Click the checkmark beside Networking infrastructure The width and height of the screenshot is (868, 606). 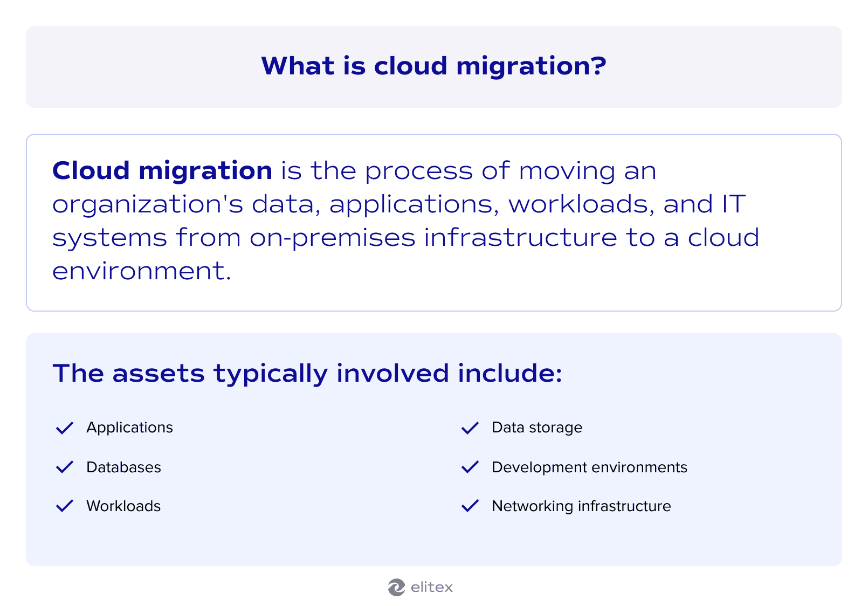pos(470,506)
